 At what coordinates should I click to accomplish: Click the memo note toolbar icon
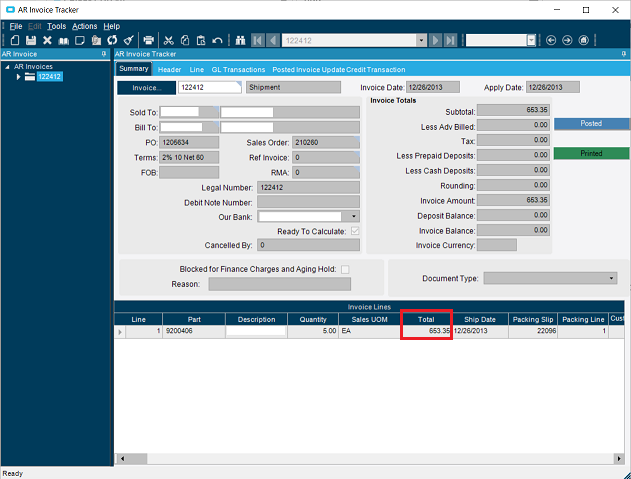80,40
